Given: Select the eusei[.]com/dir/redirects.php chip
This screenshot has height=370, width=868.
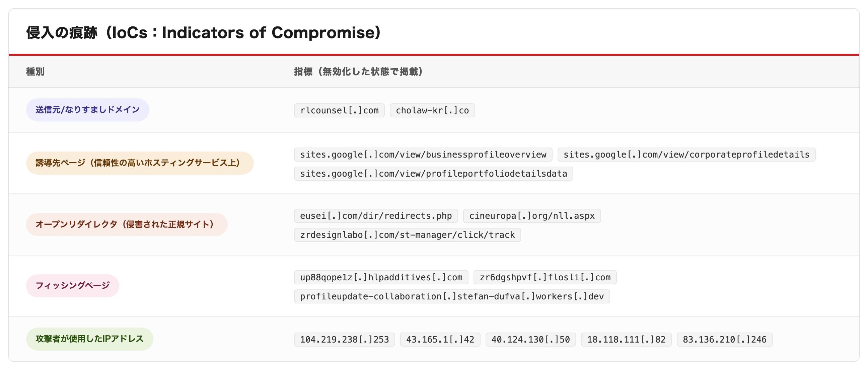Looking at the screenshot, I should 376,216.
